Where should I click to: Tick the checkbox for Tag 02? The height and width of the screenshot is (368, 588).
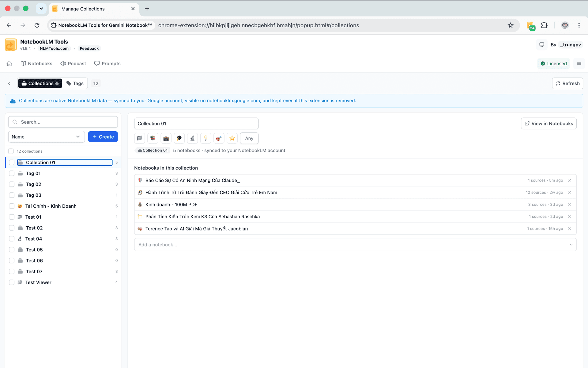click(12, 184)
